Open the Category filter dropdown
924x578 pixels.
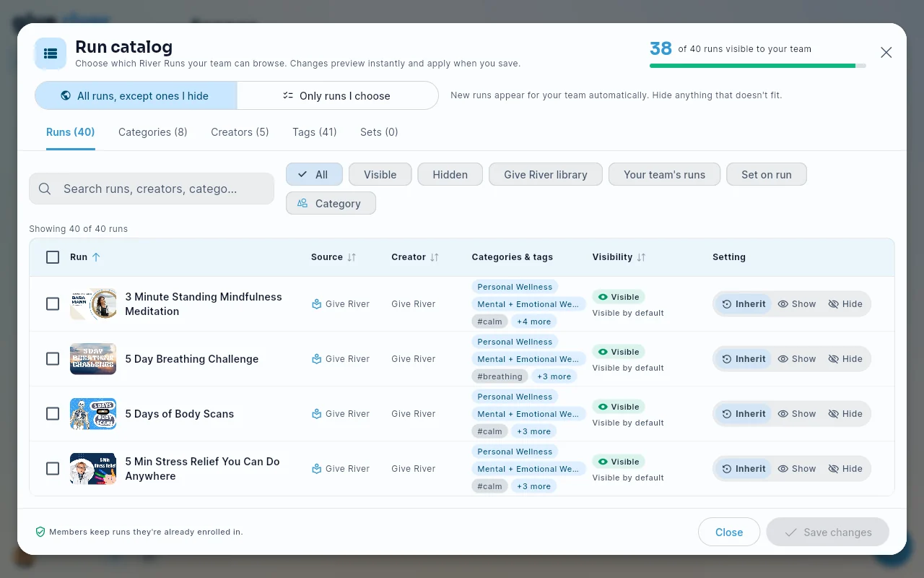pos(331,203)
